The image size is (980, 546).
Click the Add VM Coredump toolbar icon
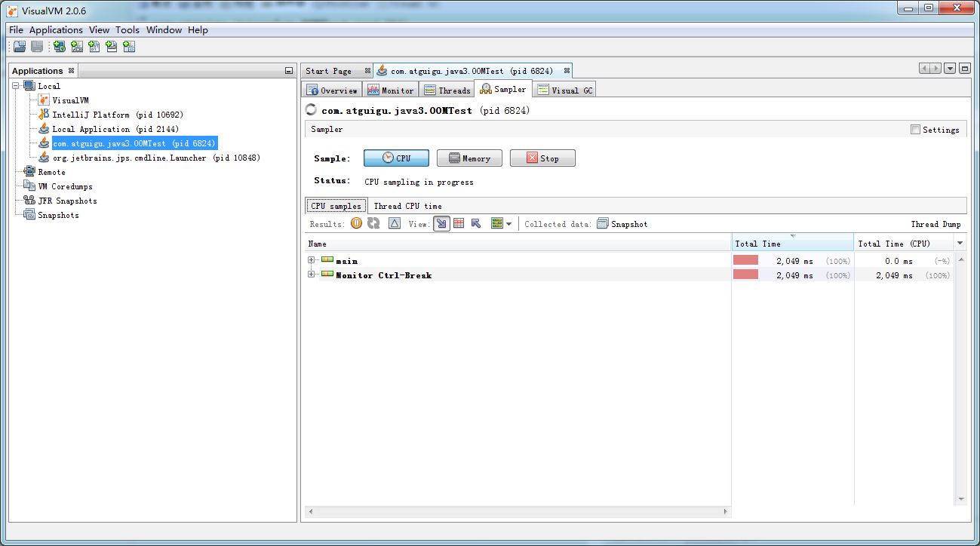coord(94,47)
